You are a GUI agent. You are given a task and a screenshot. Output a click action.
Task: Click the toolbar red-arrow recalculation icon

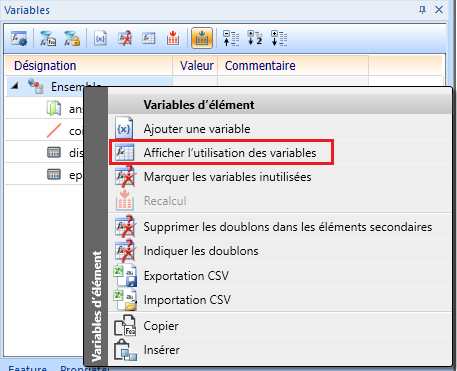click(x=173, y=38)
